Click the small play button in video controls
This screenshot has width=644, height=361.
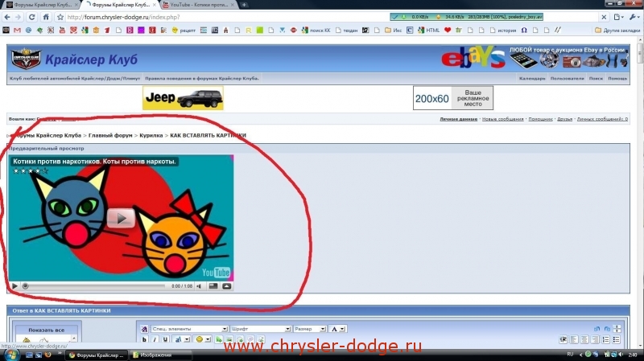[14, 286]
